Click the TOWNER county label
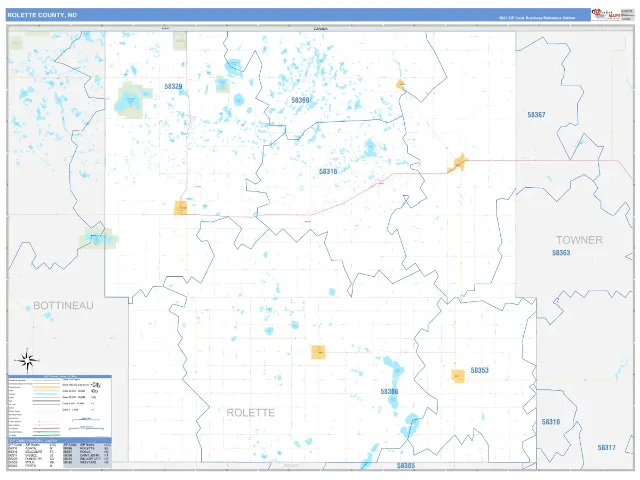640x480 pixels. coord(579,240)
